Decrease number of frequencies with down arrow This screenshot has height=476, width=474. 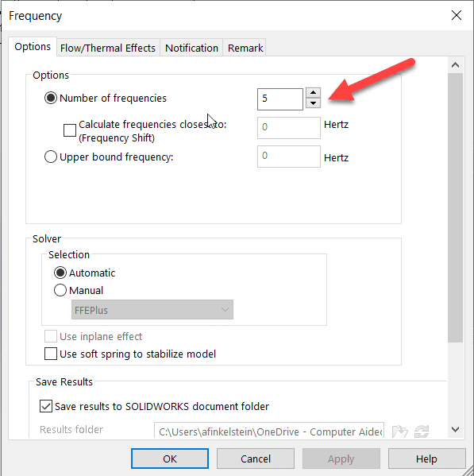tap(313, 103)
